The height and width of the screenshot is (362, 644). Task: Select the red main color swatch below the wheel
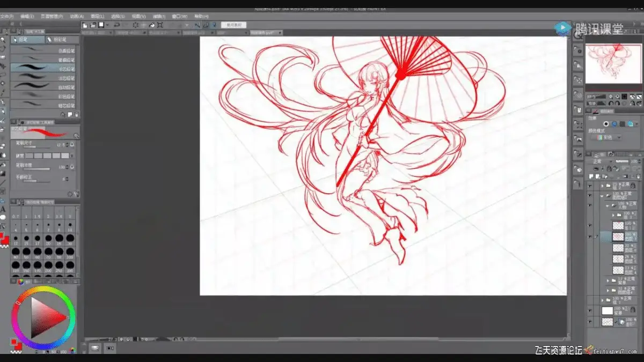tap(13, 342)
